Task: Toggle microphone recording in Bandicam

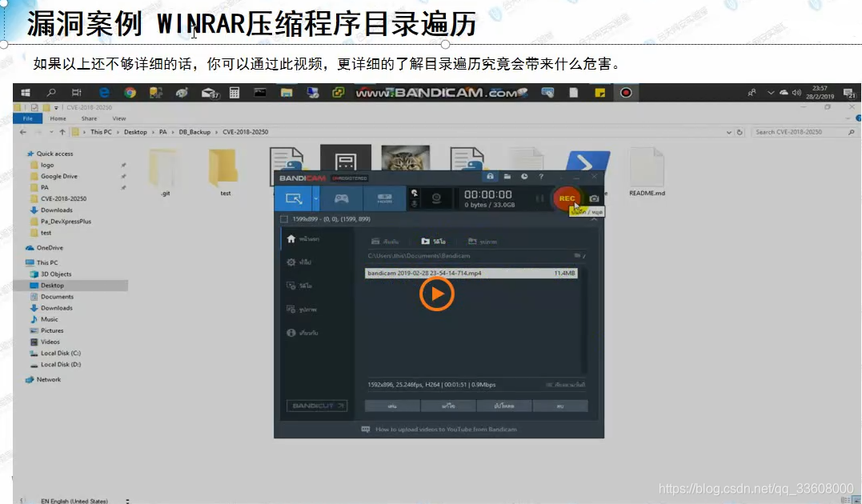Action: coord(415,204)
